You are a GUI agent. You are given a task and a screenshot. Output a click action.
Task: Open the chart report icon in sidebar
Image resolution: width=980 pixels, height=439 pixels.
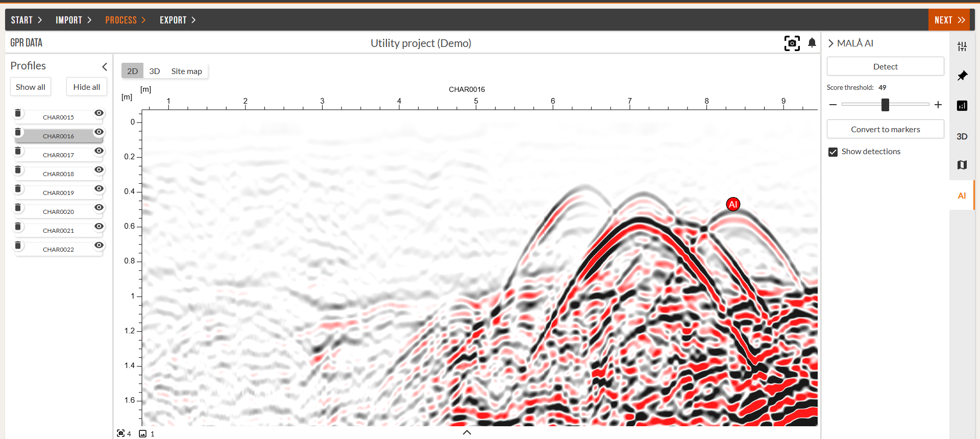(x=962, y=106)
